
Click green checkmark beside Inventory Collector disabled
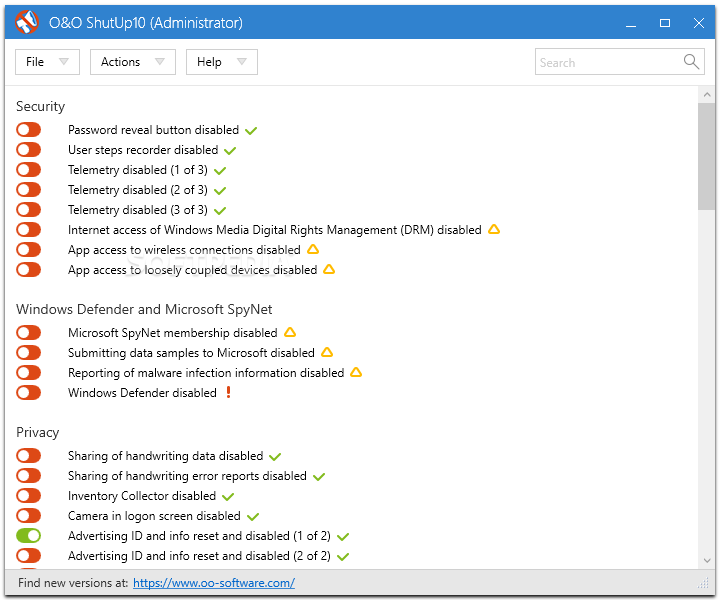click(228, 497)
